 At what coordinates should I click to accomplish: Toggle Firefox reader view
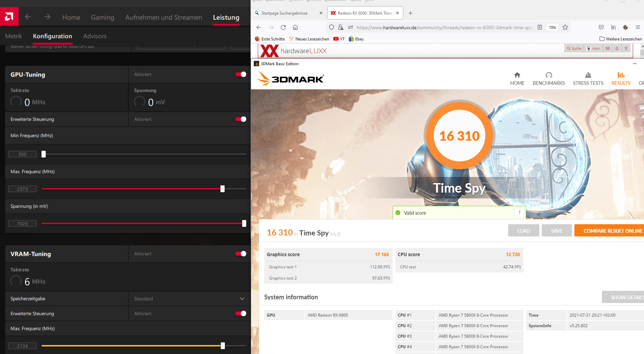[x=540, y=28]
